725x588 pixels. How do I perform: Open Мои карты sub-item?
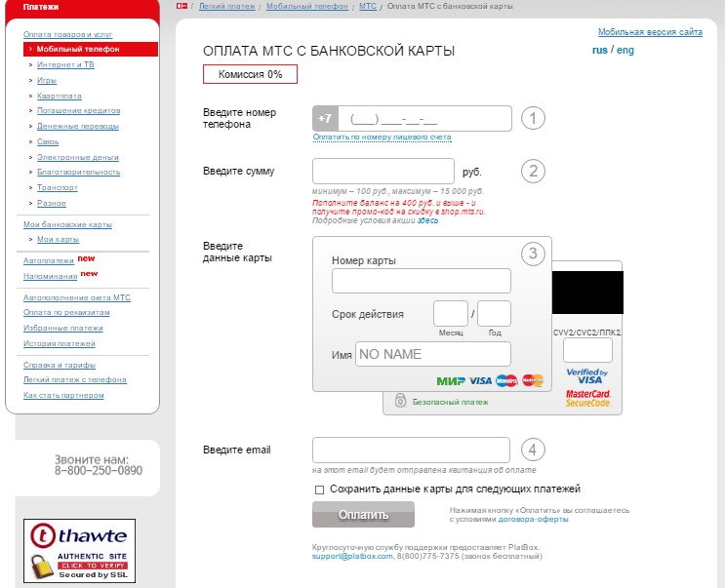[58, 239]
